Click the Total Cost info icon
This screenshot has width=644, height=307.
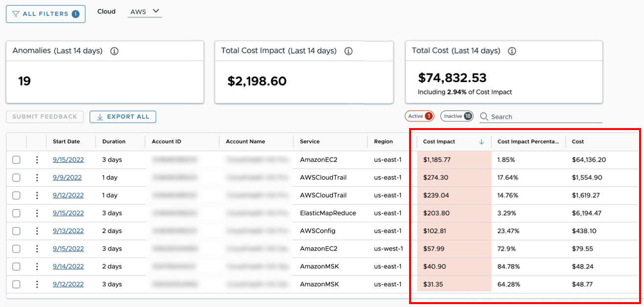click(512, 51)
